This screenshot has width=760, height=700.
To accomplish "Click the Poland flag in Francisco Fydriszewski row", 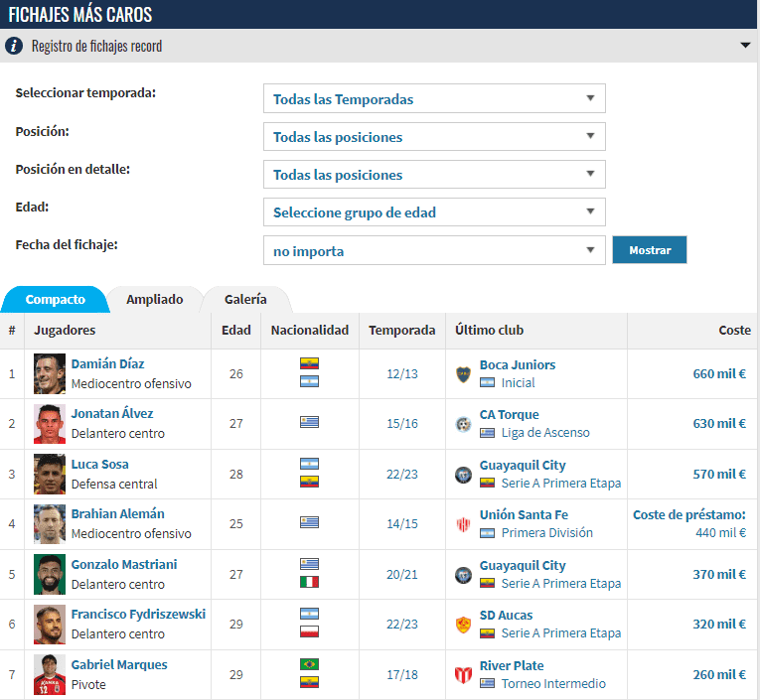I will 309,631.
